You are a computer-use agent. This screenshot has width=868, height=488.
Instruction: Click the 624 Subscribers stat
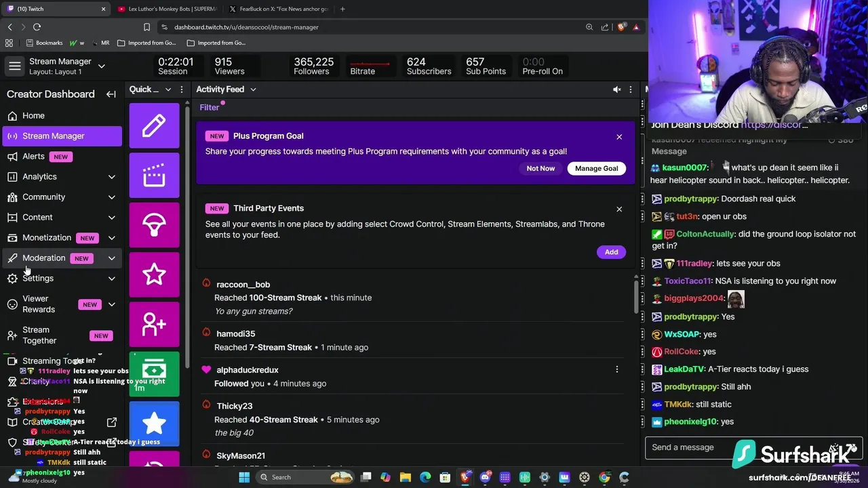point(429,66)
